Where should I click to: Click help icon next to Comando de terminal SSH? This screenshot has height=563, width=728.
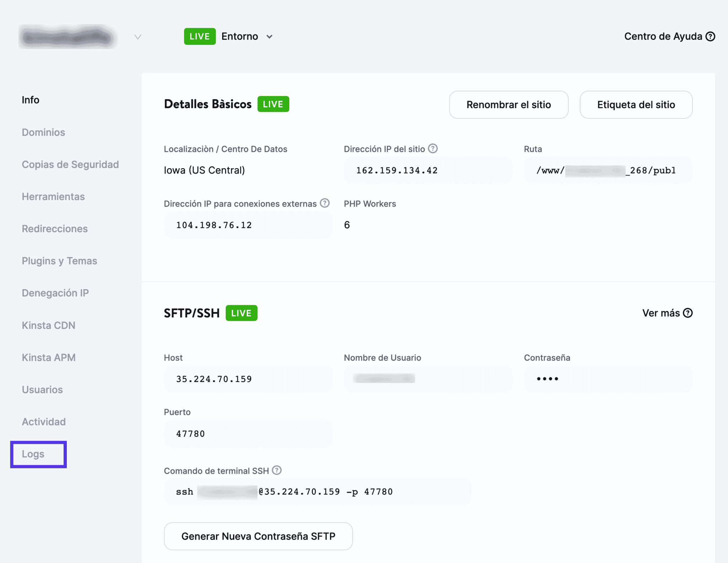pyautogui.click(x=277, y=470)
